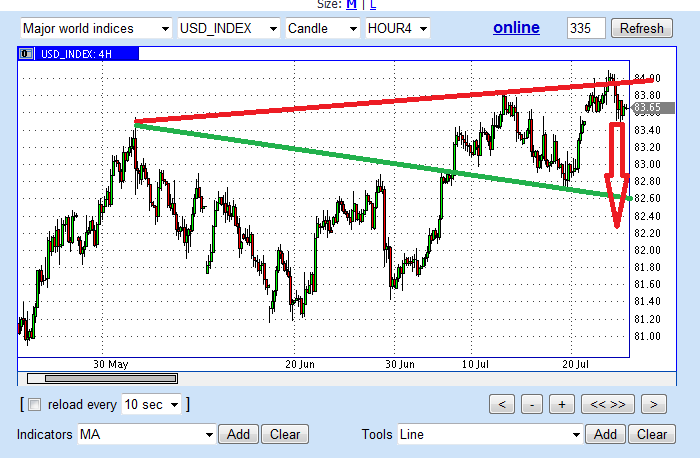Click the L size link

tap(373, 4)
